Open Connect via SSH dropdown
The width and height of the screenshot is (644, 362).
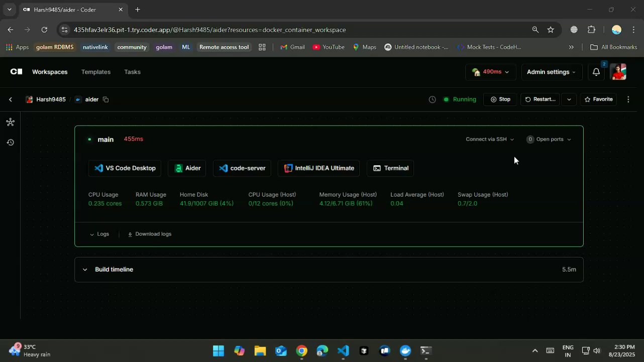(490, 139)
